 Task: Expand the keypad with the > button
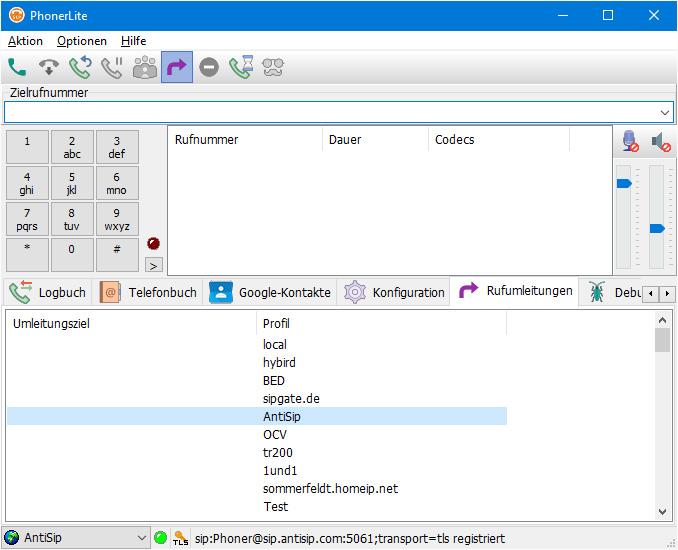154,265
